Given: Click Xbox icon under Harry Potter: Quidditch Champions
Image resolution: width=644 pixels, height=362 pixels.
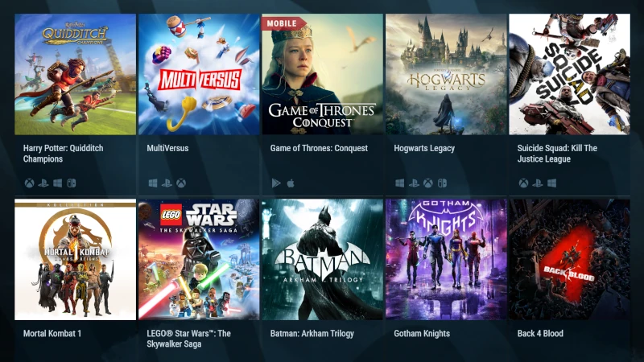Looking at the screenshot, I should tap(29, 183).
